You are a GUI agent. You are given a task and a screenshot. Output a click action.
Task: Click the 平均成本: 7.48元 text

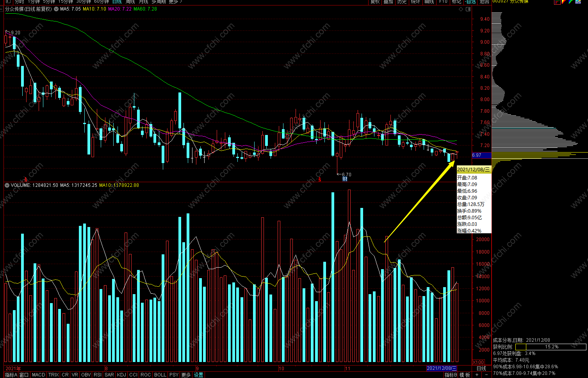pyautogui.click(x=511, y=360)
